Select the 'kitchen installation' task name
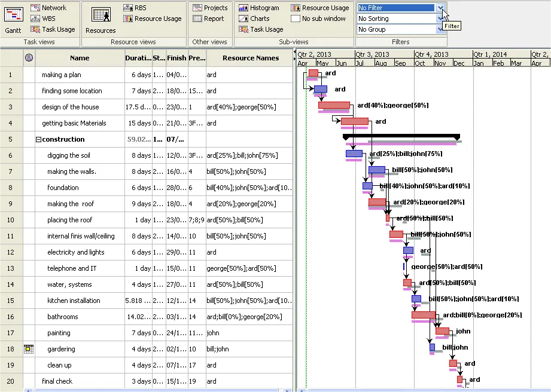 pos(74,301)
